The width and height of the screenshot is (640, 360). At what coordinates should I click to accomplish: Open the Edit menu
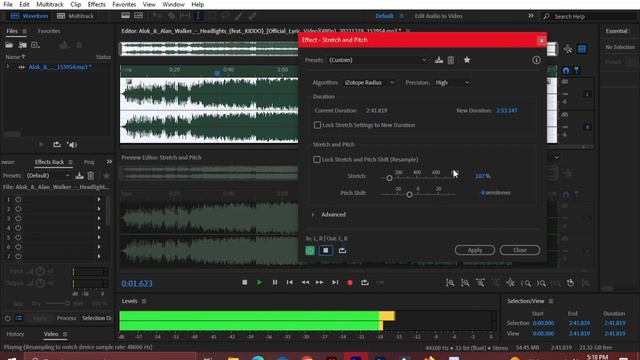[24, 4]
